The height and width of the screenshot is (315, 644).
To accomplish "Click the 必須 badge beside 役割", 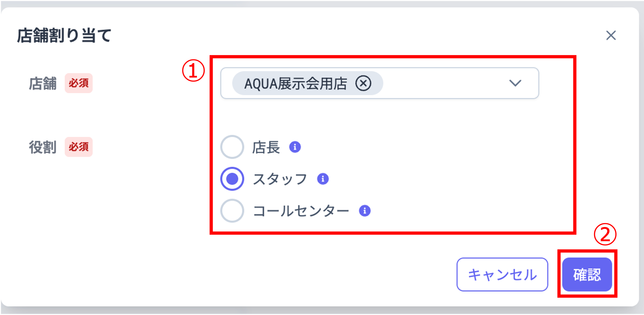I will pos(79,147).
